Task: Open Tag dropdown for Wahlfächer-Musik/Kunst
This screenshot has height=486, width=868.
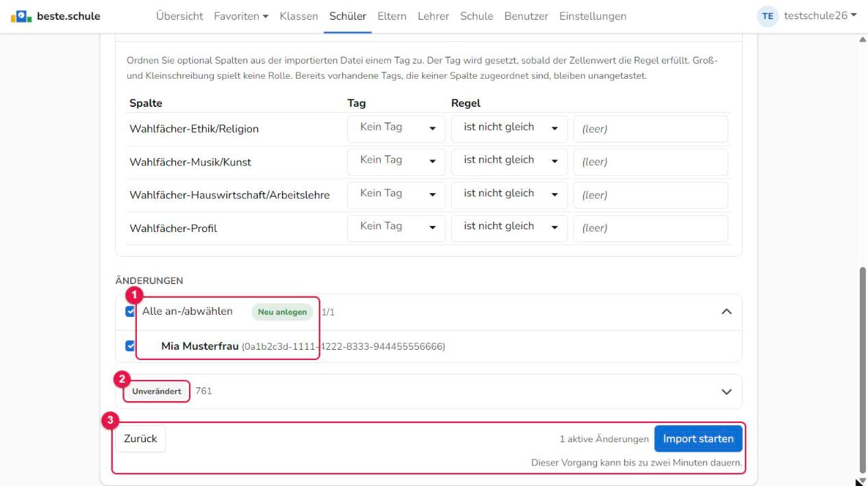Action: [x=396, y=162]
